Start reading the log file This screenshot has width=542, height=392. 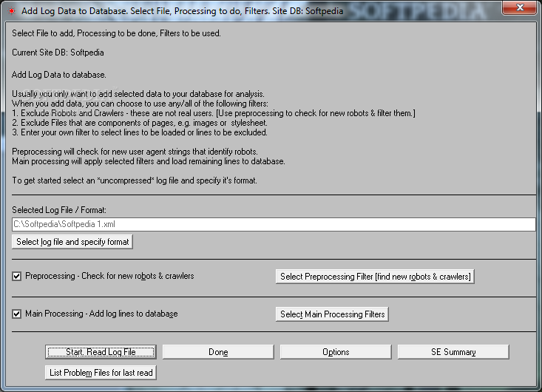point(101,352)
